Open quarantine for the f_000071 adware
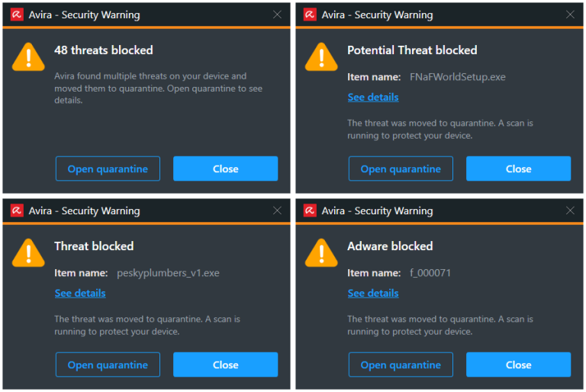Screen dimensions: 586x392 tap(401, 365)
